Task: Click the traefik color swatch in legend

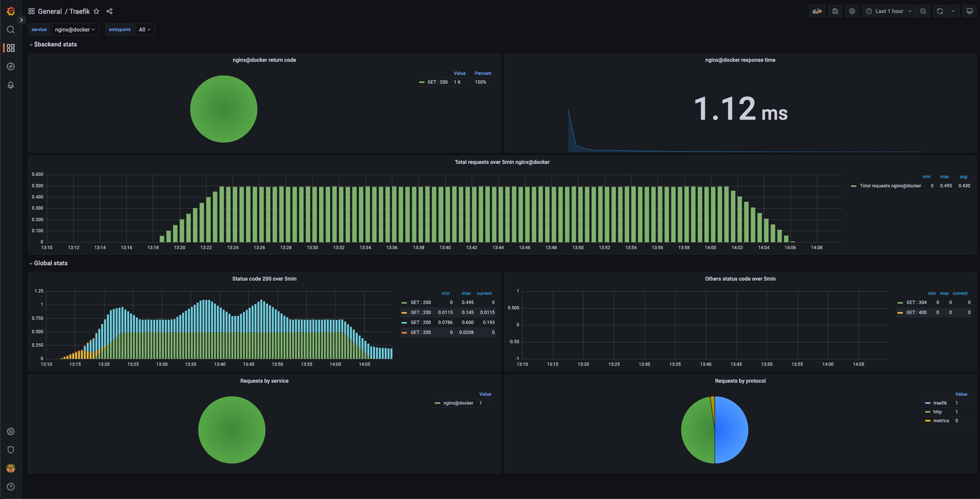Action: [x=928, y=403]
